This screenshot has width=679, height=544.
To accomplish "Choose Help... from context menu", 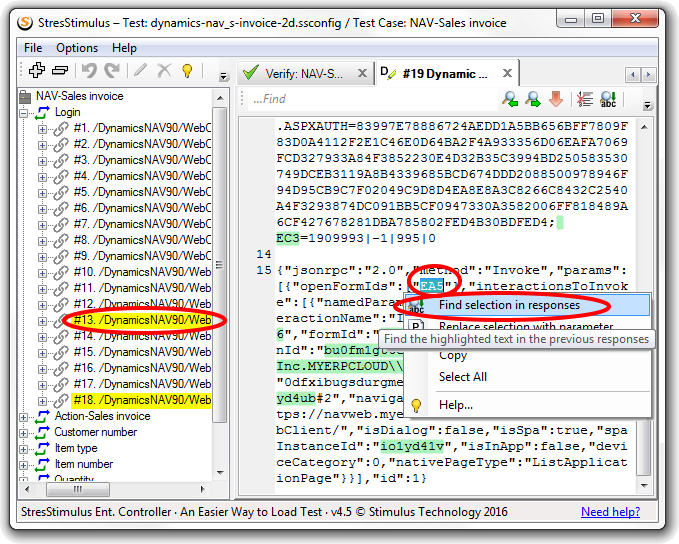I will point(456,405).
